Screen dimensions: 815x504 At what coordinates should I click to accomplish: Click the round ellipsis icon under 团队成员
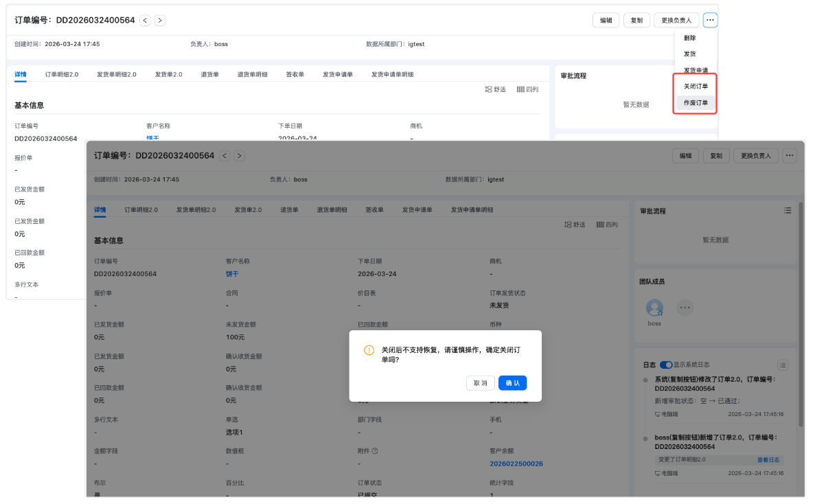coord(685,308)
